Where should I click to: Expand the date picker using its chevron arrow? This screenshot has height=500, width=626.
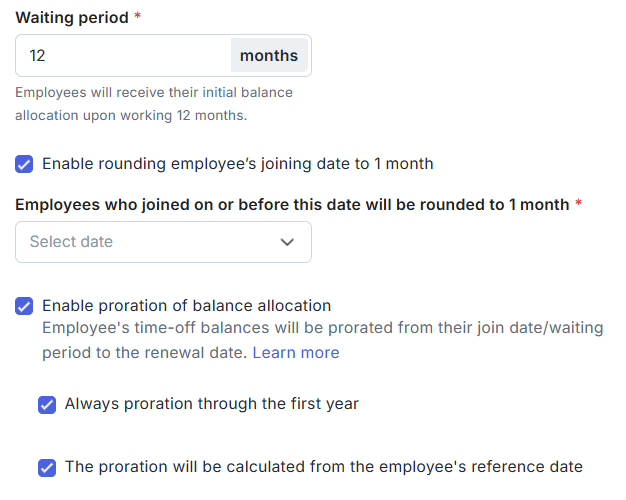click(x=288, y=242)
